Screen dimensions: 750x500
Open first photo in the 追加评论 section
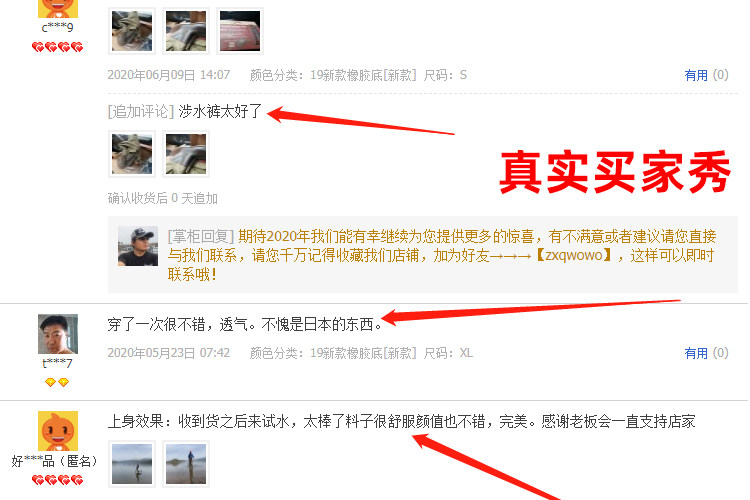click(x=132, y=154)
